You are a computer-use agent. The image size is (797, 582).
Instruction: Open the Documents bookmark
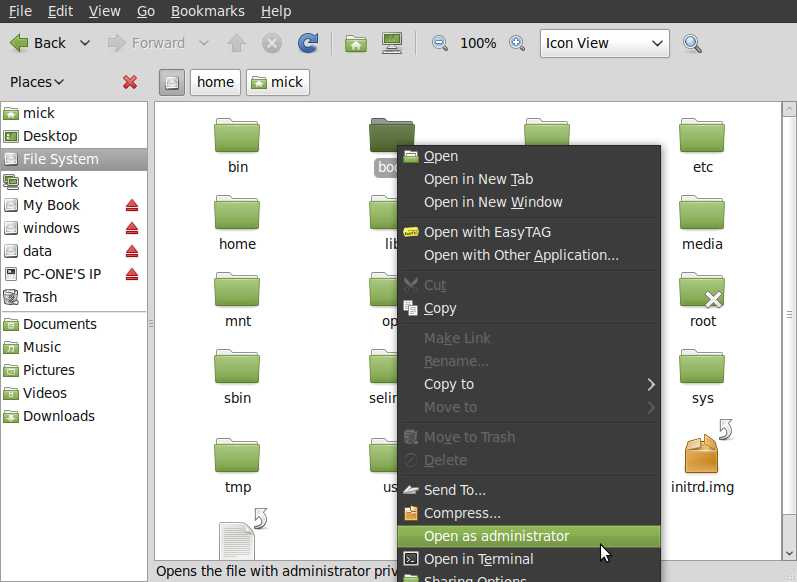tap(74, 324)
